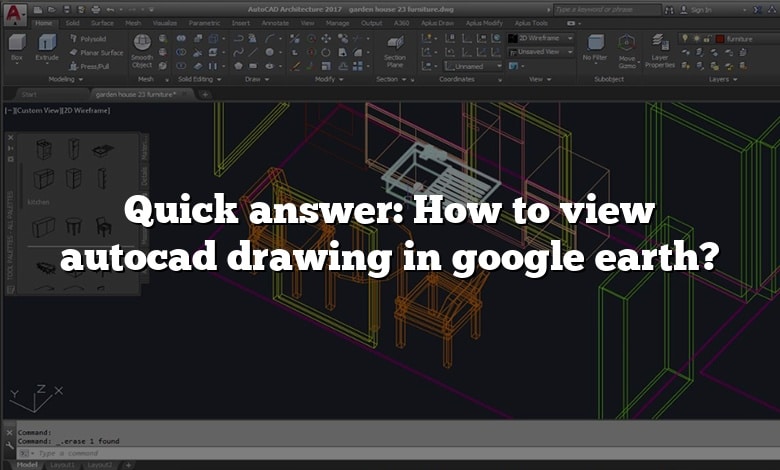The image size is (780, 470).
Task: Switch to the Surface ribbon tab
Action: (102, 23)
